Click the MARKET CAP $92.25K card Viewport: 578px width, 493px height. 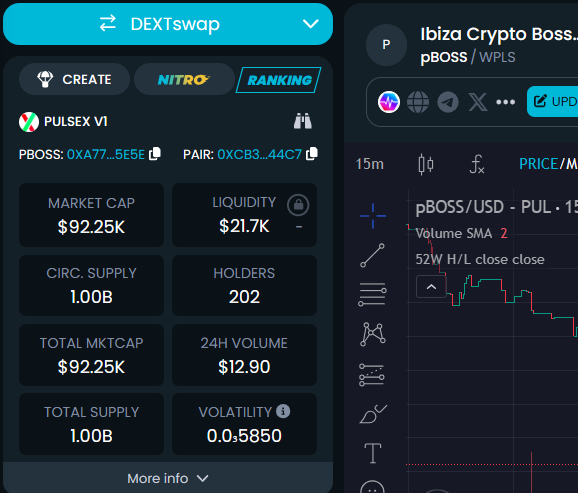click(91, 215)
